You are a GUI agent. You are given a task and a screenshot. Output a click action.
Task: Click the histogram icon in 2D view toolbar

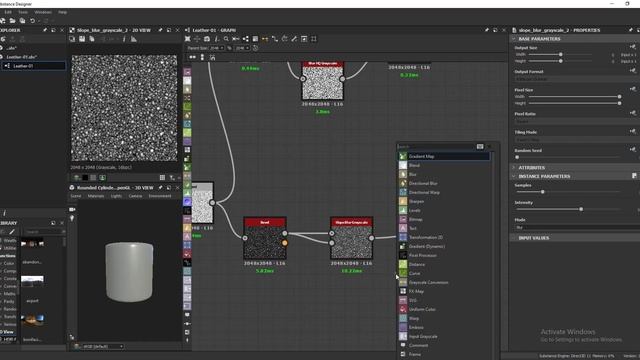(133, 39)
